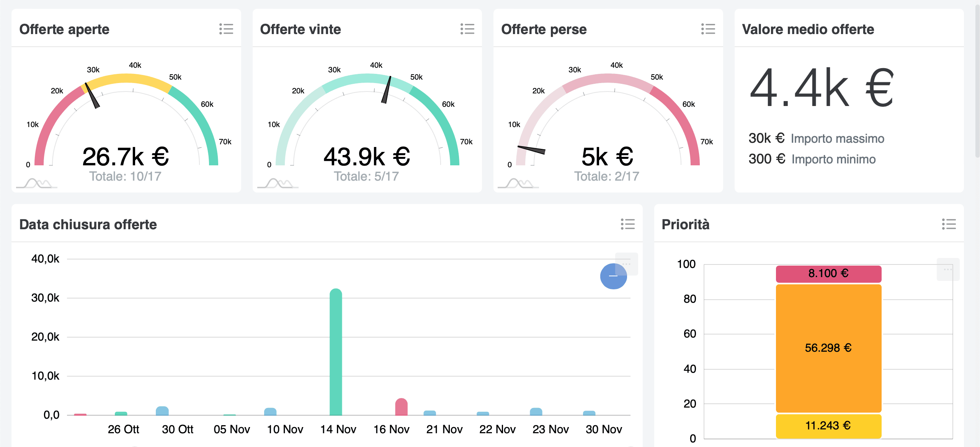This screenshot has height=447, width=980.
Task: Select the yellow 11.243 € priority segment
Action: point(828,426)
